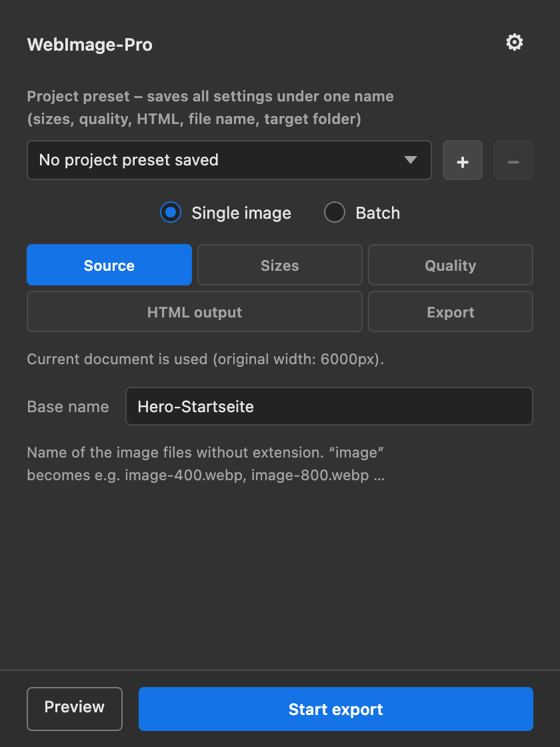
Task: Select the Single image radio button
Action: (171, 213)
